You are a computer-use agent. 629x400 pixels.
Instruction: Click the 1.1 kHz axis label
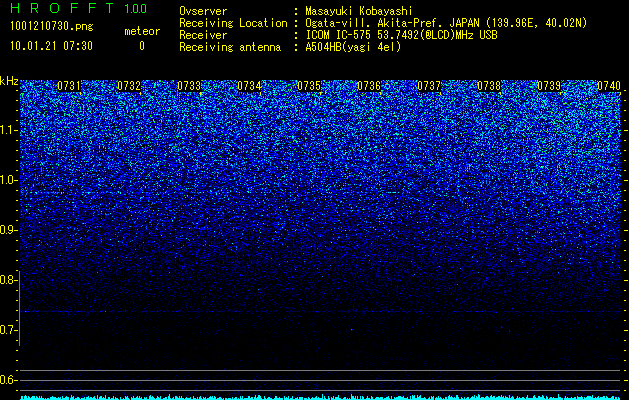9,130
